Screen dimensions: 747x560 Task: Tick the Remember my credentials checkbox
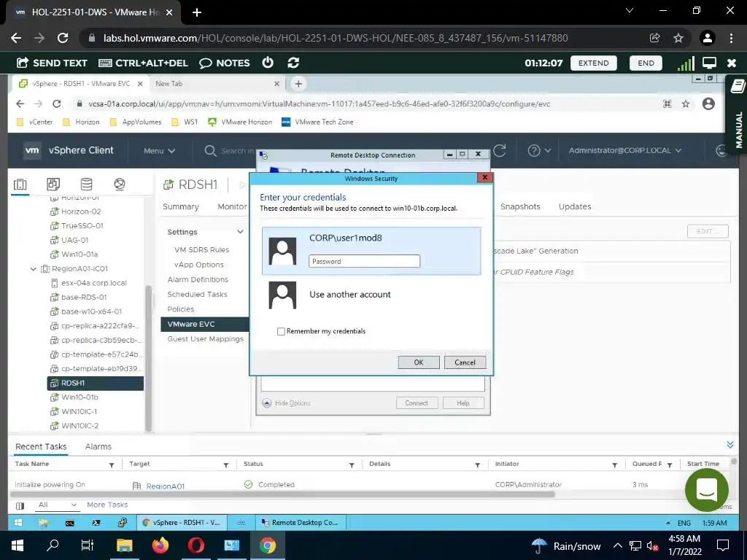tap(281, 332)
